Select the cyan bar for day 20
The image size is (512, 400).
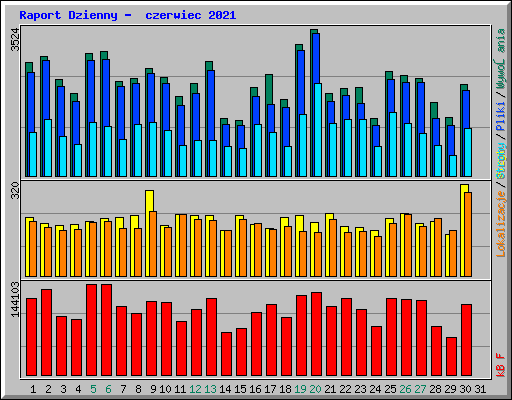click(x=318, y=130)
